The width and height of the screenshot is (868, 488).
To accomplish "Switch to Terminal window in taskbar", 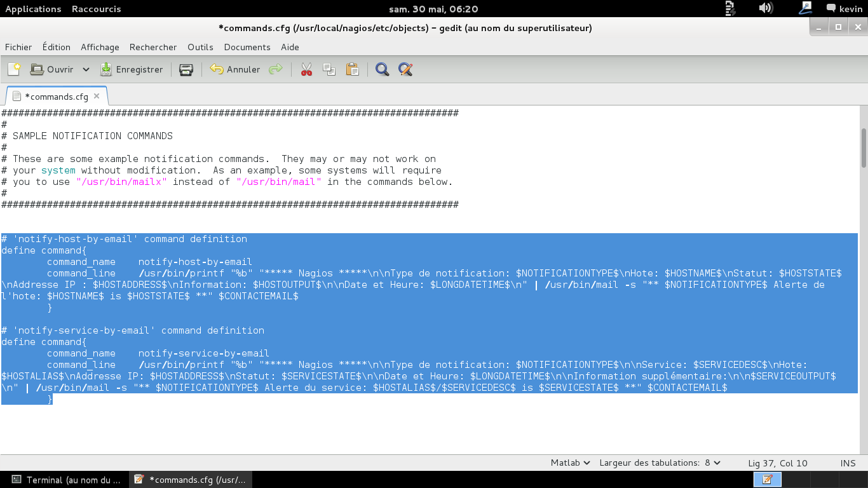I will (65, 480).
